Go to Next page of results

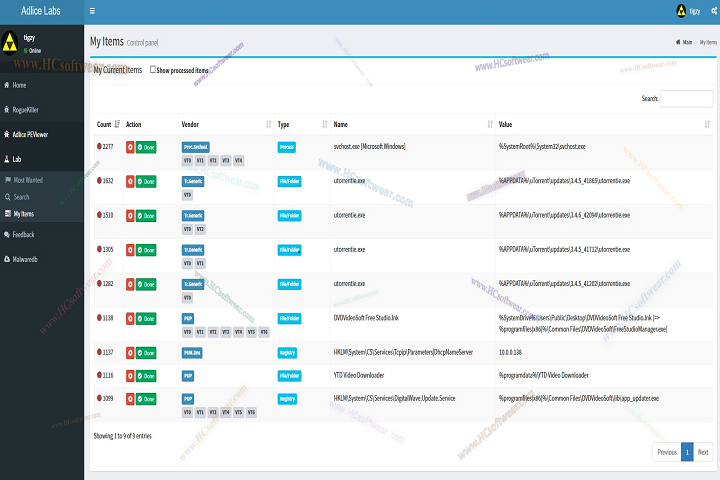pyautogui.click(x=703, y=452)
